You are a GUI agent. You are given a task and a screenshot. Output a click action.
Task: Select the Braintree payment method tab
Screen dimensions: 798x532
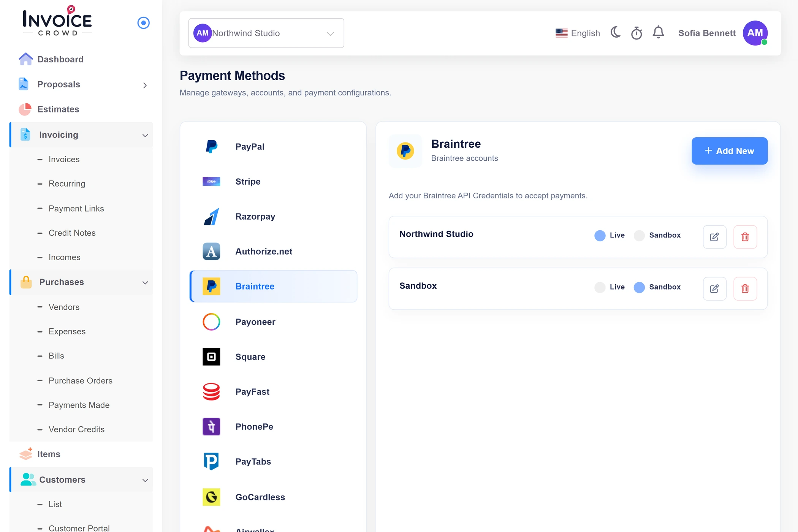pos(273,286)
